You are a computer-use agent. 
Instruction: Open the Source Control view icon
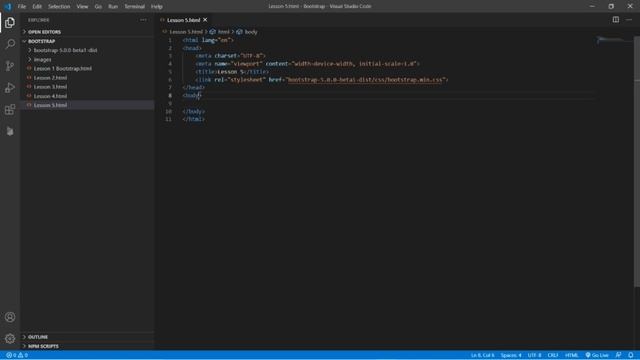(x=10, y=66)
